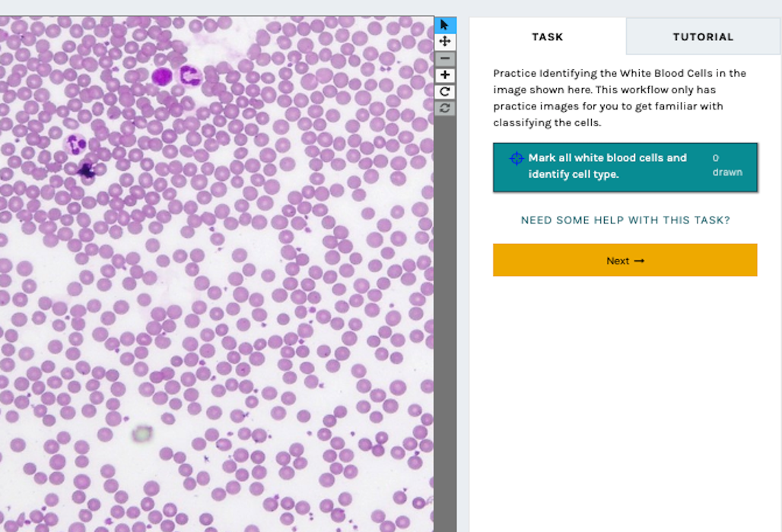Click the dark stained clump below neutrophil

[x=87, y=170]
